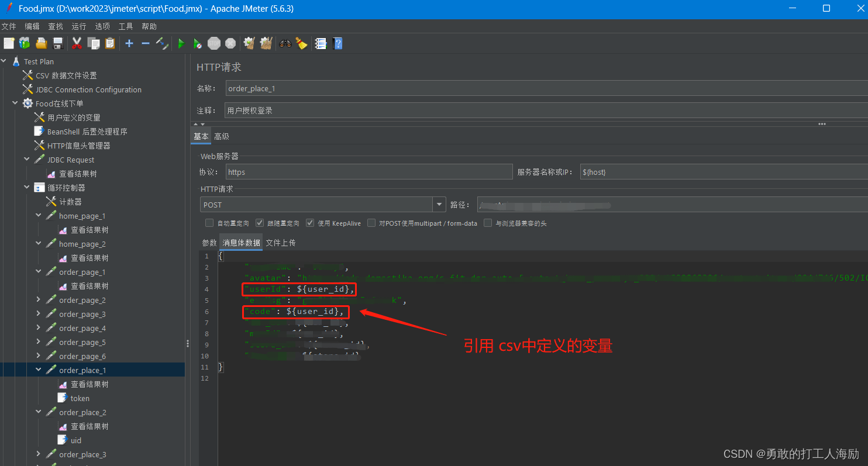Open the 文件 menu
The width and height of the screenshot is (868, 466).
pyautogui.click(x=9, y=26)
